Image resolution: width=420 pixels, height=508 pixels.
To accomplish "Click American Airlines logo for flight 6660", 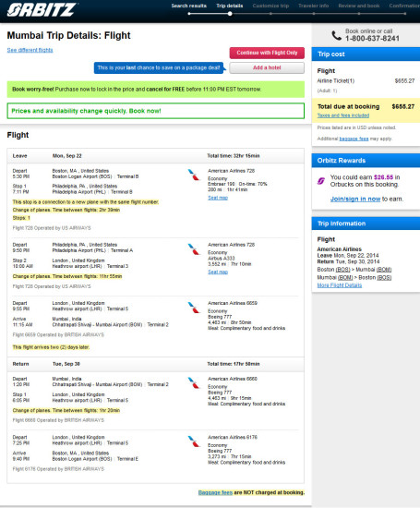I will pyautogui.click(x=194, y=382).
